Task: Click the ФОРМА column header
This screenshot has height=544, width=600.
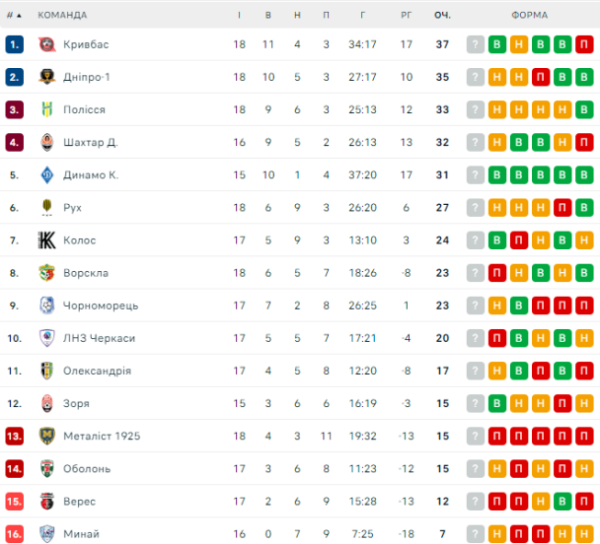Action: [530, 15]
